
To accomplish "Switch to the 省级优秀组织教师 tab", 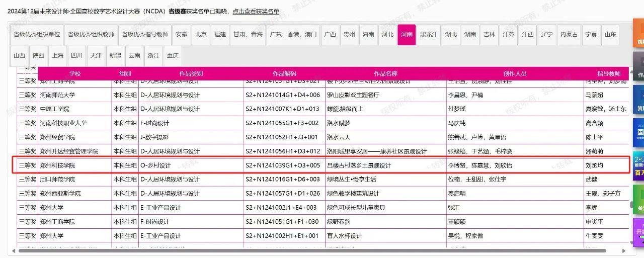I will coord(91,35).
